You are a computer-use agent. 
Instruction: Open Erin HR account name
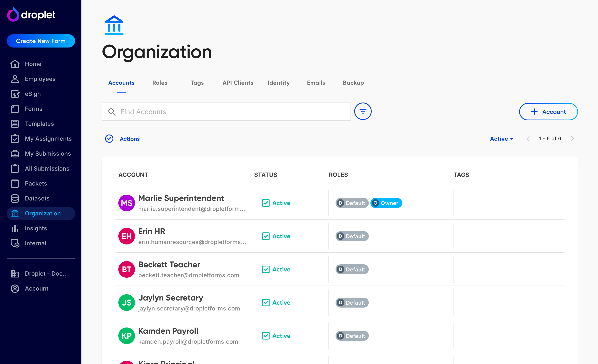point(152,231)
